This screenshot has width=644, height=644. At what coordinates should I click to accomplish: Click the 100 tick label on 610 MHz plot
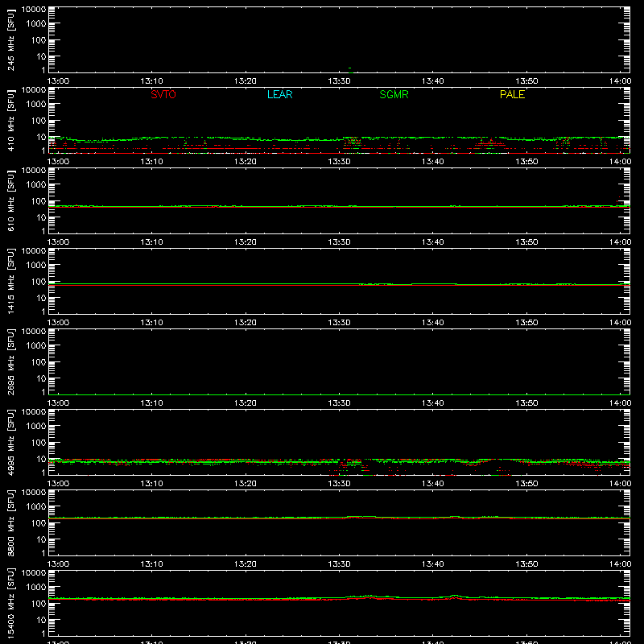click(39, 201)
